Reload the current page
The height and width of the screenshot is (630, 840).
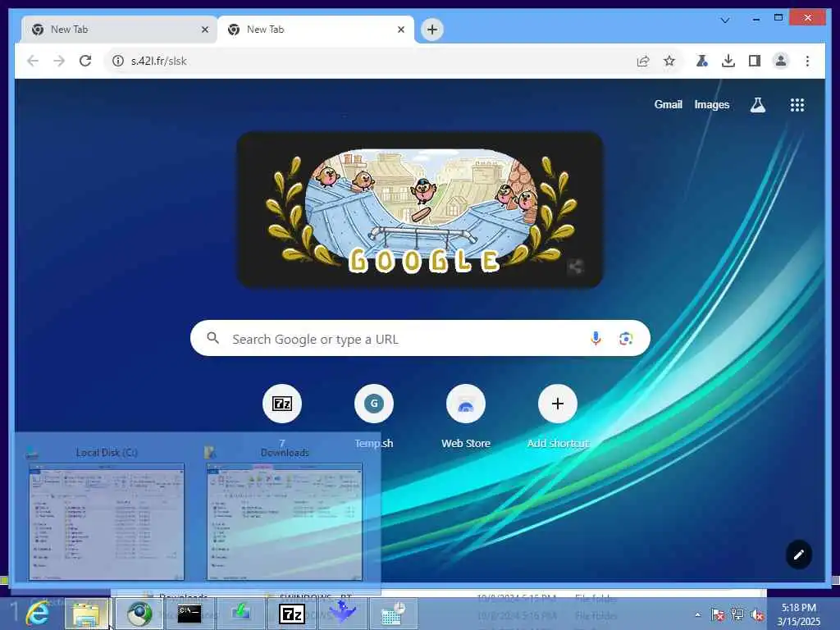(x=85, y=61)
